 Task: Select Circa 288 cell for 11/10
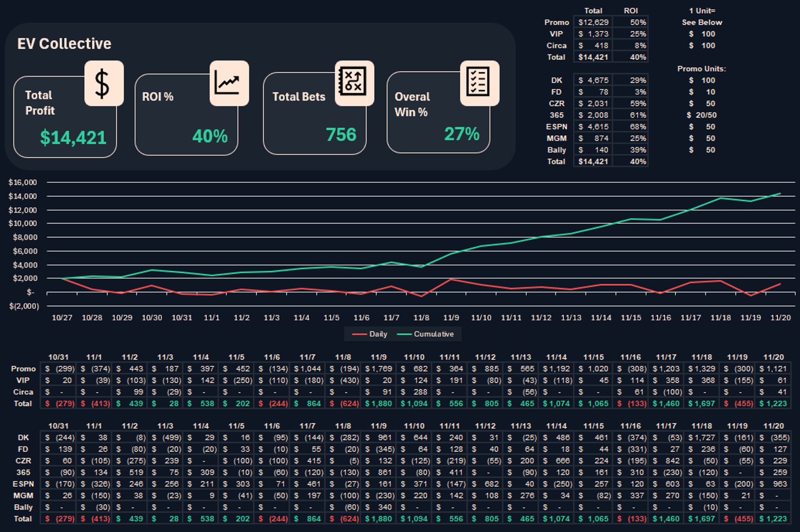pos(414,392)
